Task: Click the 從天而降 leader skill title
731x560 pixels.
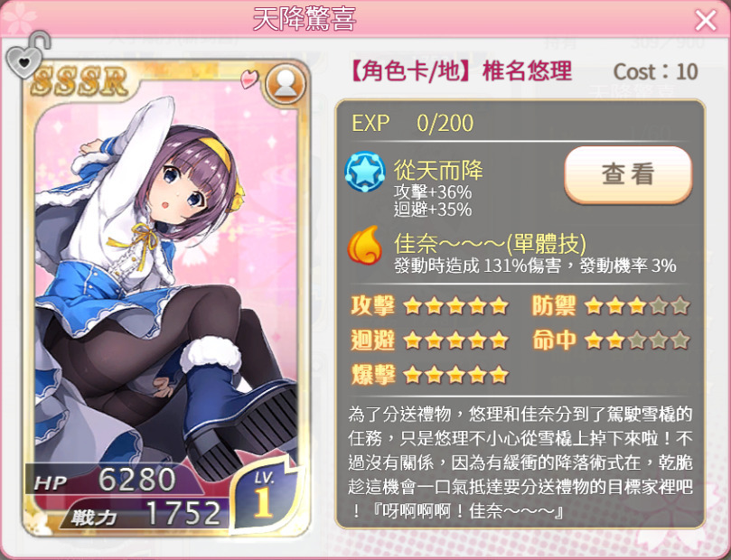Action: tap(438, 170)
